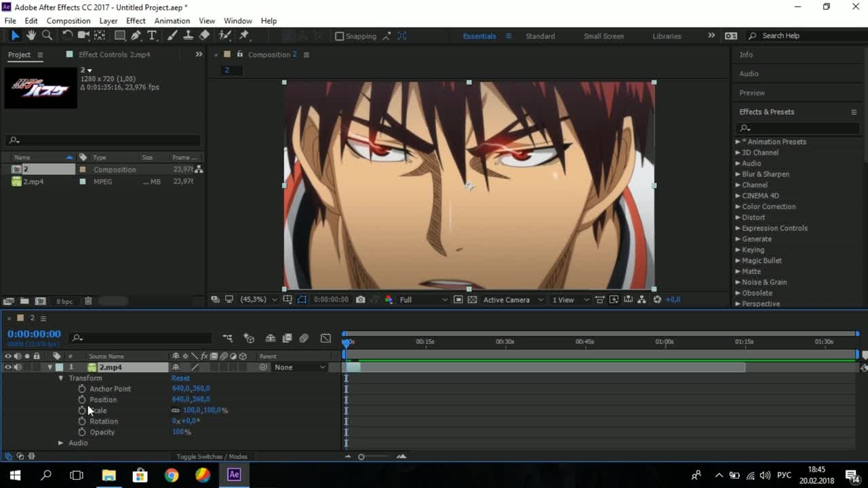This screenshot has width=868, height=488.
Task: Select the Eraser tool
Action: pos(204,35)
